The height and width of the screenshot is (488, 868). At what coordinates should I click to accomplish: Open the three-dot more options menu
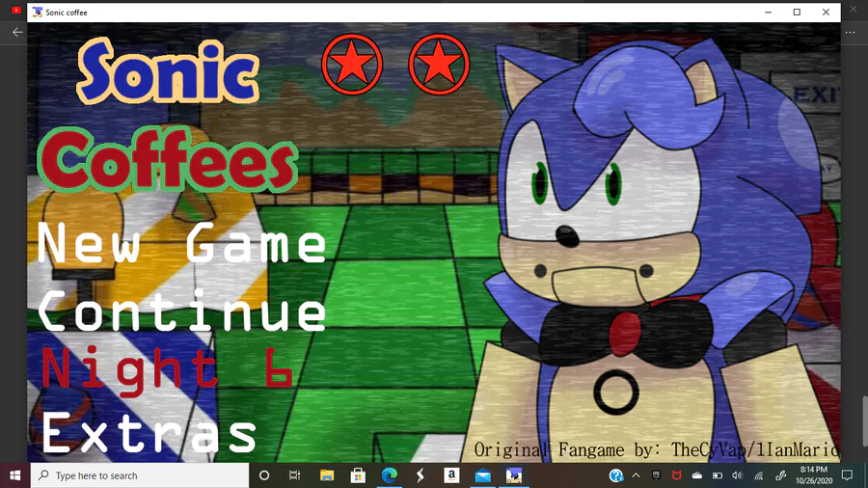coord(851,33)
